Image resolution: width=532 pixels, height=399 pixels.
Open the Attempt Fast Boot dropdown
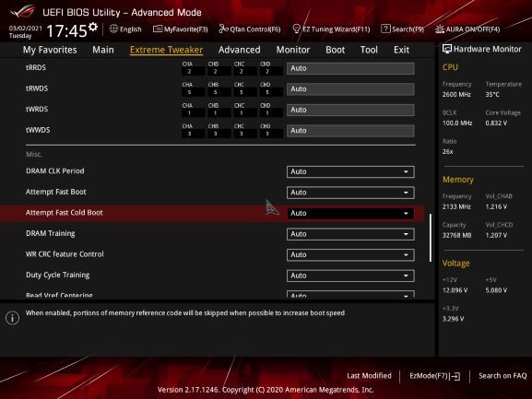tap(350, 193)
